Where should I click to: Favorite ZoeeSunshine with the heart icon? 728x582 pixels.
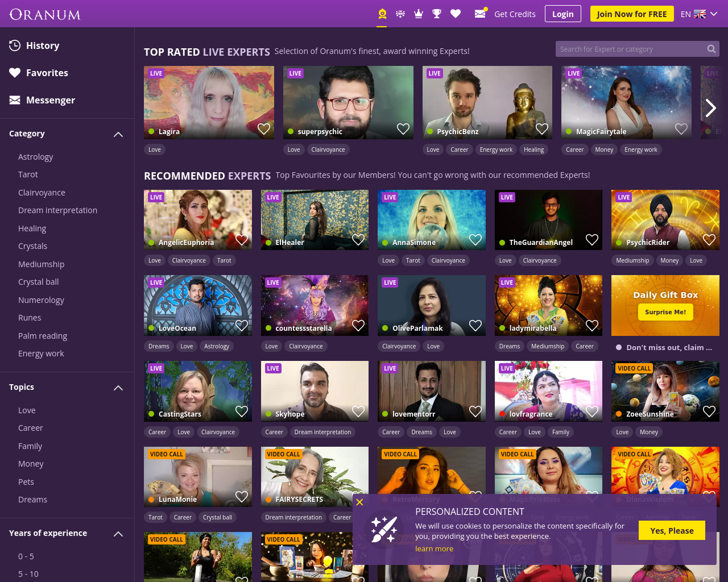[709, 411]
